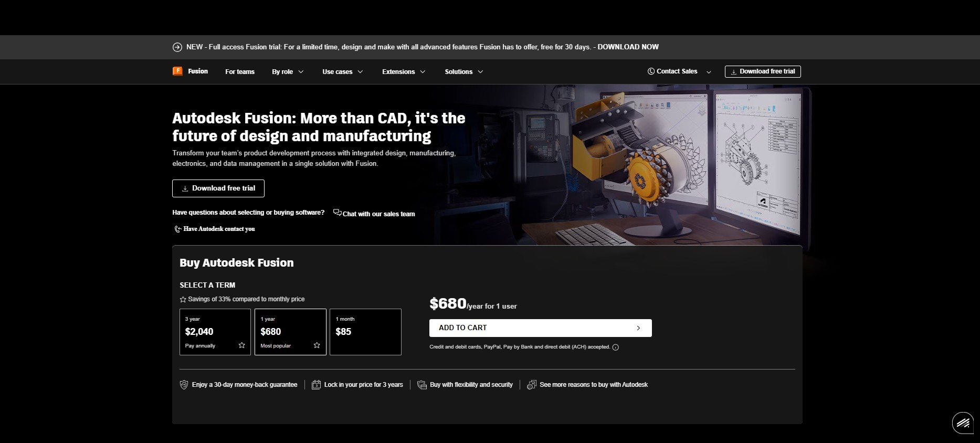
Task: Click the info icon after payment methods text
Action: (x=616, y=347)
